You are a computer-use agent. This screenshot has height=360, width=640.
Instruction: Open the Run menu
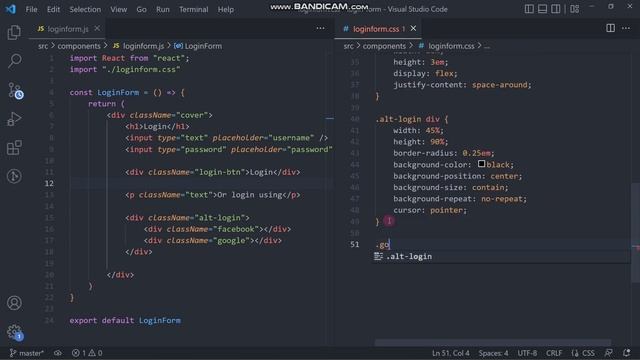click(162, 9)
